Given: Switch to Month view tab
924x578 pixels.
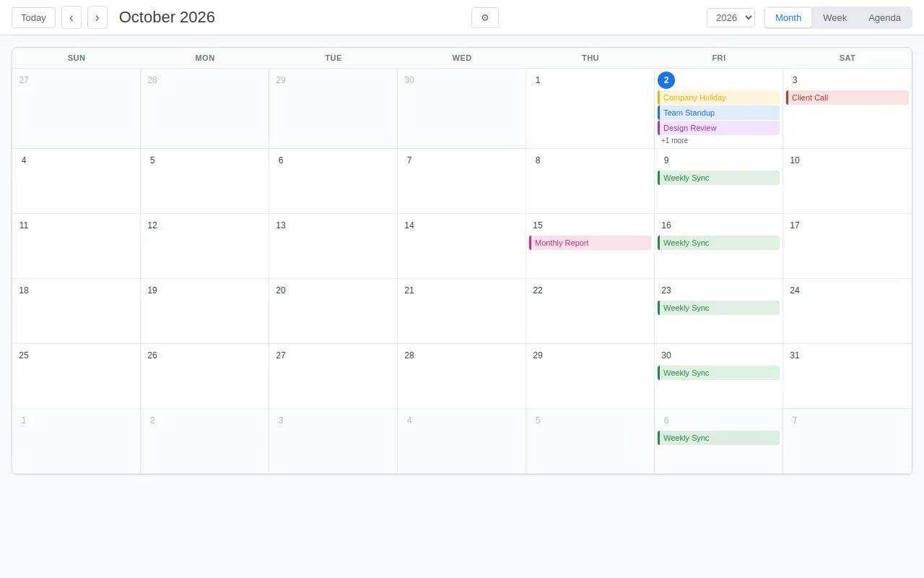Looking at the screenshot, I should coord(788,17).
